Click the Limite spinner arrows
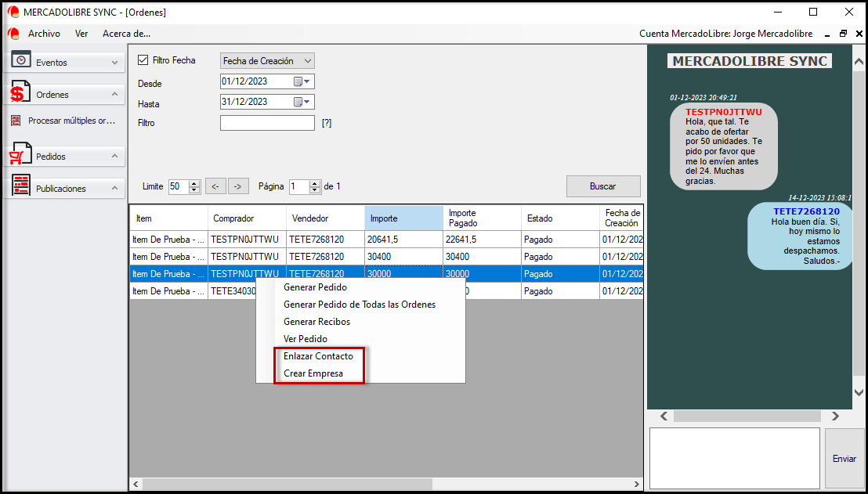The height and width of the screenshot is (494, 868). 194,186
